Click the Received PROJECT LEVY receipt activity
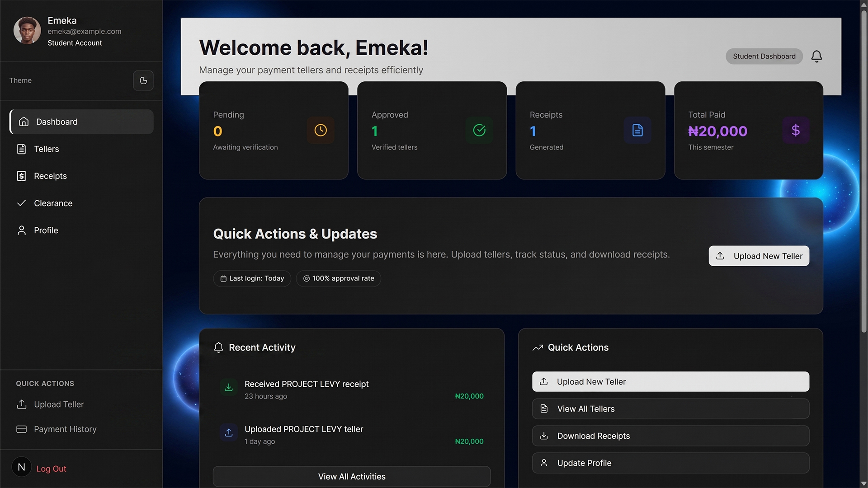This screenshot has height=488, width=868. tap(352, 389)
